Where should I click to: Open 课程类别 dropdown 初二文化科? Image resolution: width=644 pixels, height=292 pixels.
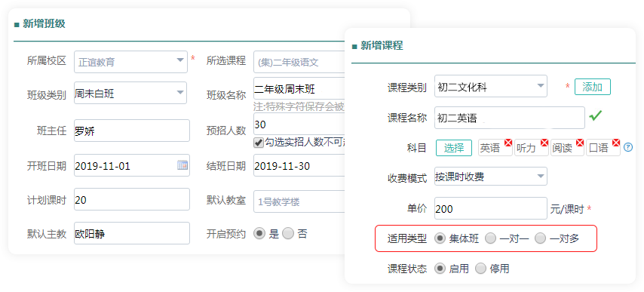coord(491,86)
